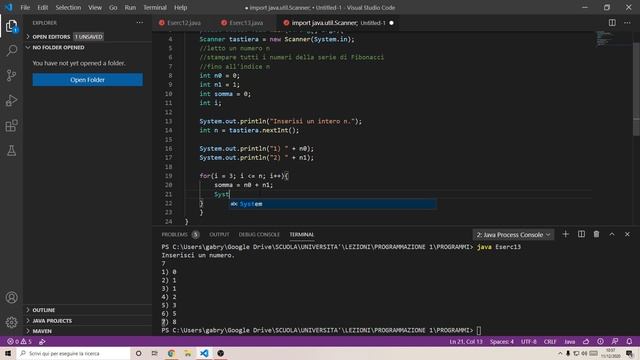Split the terminal panel
This screenshot has width=640, height=360.
pos(581,234)
